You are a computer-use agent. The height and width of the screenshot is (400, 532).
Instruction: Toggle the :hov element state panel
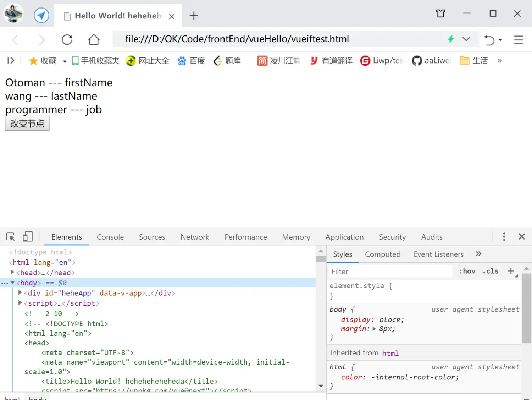(467, 271)
